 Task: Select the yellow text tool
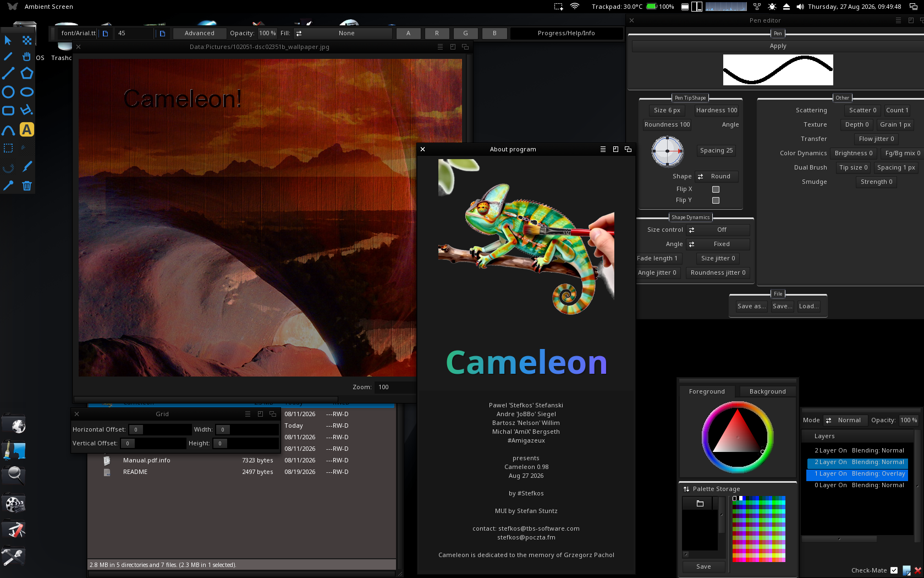(x=26, y=129)
